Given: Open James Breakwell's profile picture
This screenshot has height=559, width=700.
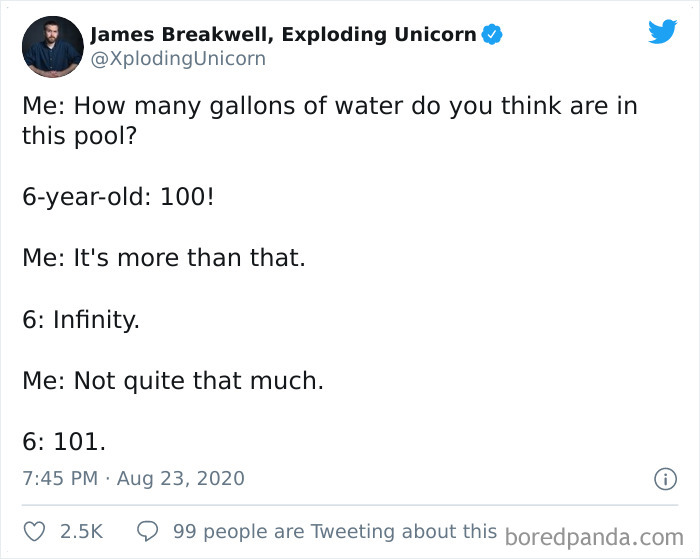Looking at the screenshot, I should click(52, 46).
